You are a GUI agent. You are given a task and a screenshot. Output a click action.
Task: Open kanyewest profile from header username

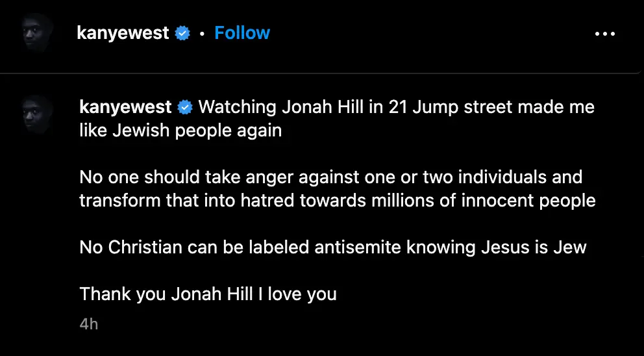click(123, 33)
